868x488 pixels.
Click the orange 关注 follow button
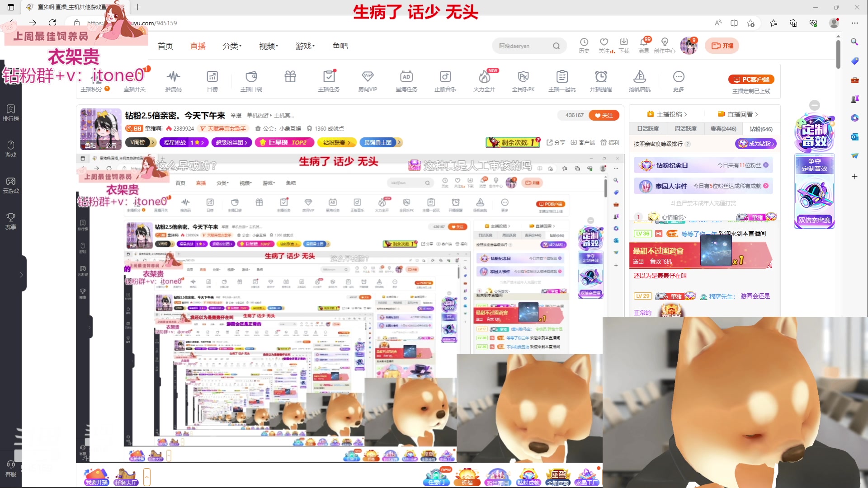click(604, 115)
